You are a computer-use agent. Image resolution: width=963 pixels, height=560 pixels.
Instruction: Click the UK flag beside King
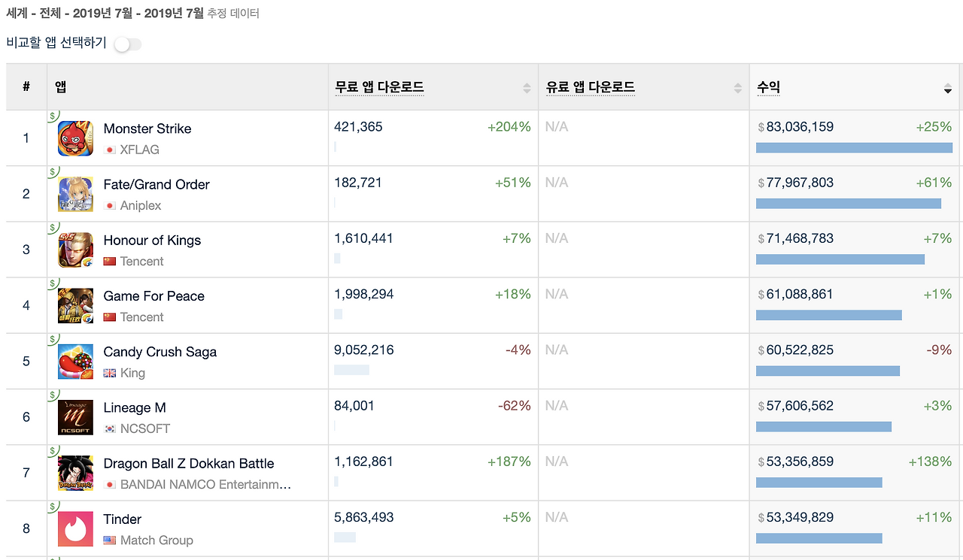pos(110,373)
